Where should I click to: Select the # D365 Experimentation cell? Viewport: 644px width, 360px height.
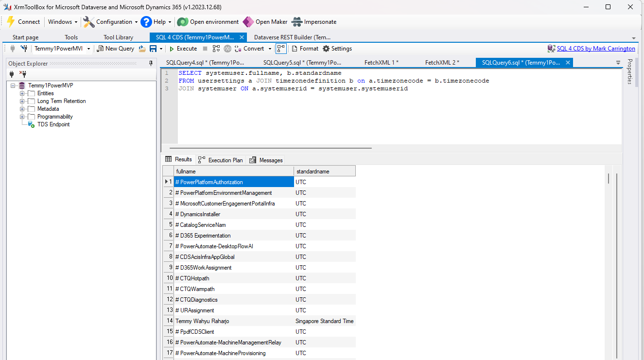234,236
